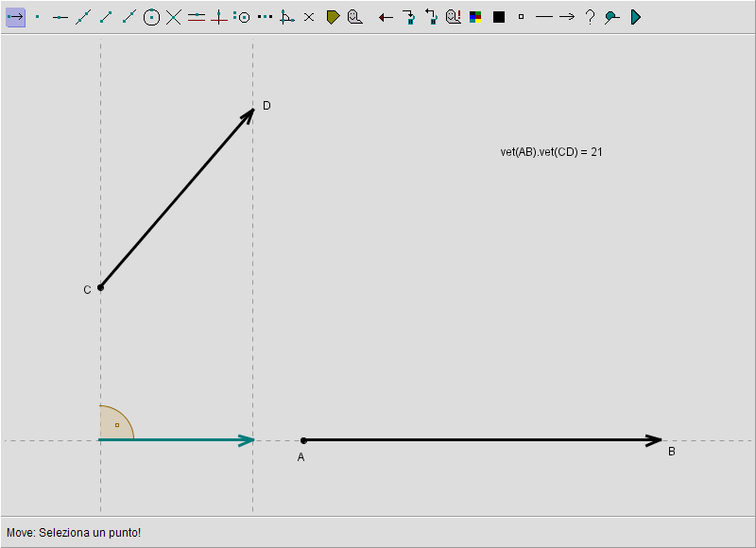Select the Ray tool
756x548 pixels.
click(x=129, y=17)
